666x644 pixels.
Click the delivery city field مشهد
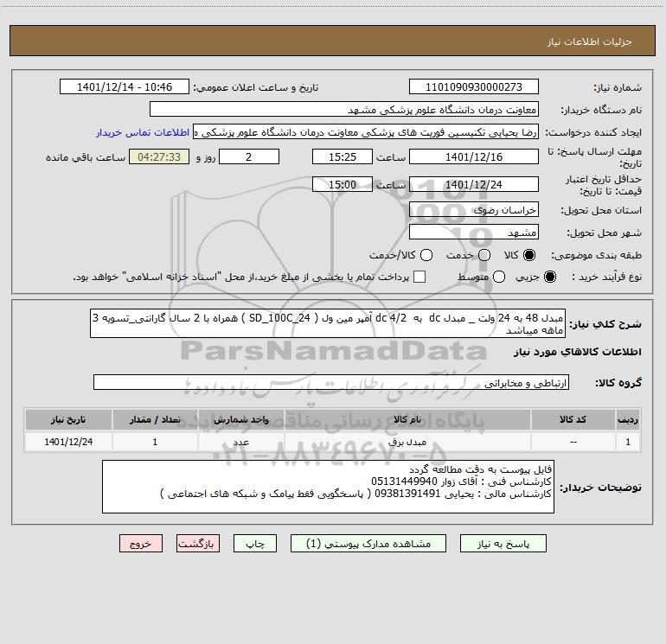474,233
